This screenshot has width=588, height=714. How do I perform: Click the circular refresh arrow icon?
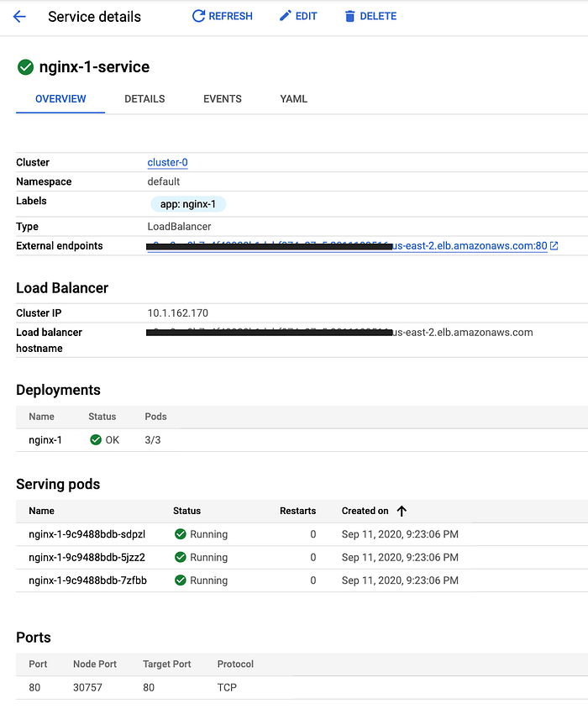[x=198, y=17]
